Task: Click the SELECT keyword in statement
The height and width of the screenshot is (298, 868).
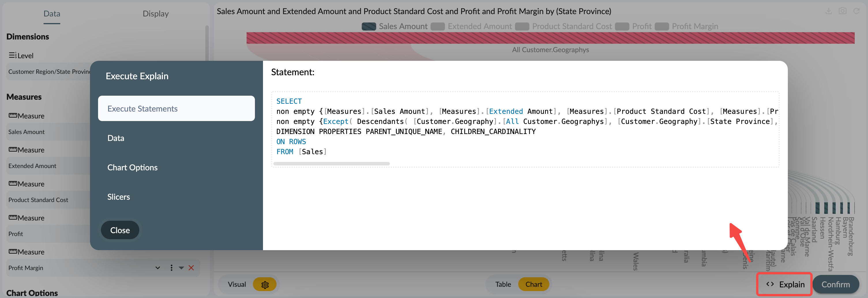Action: (x=289, y=101)
